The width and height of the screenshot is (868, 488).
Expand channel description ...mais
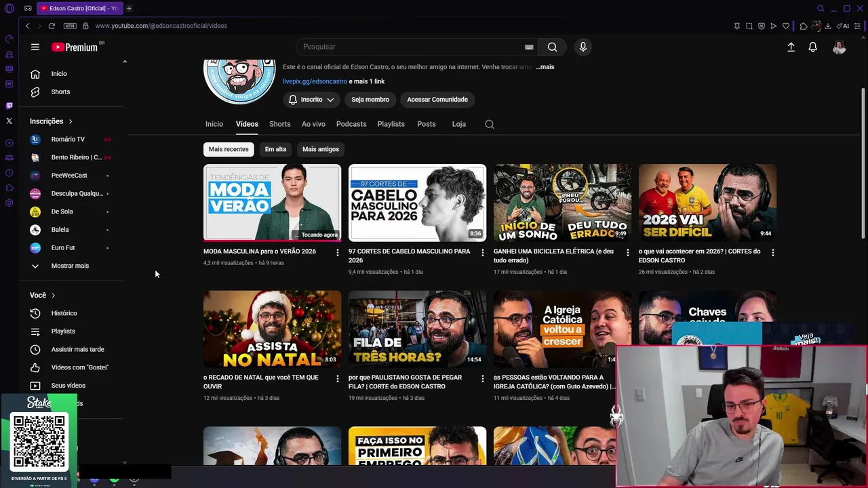(545, 67)
